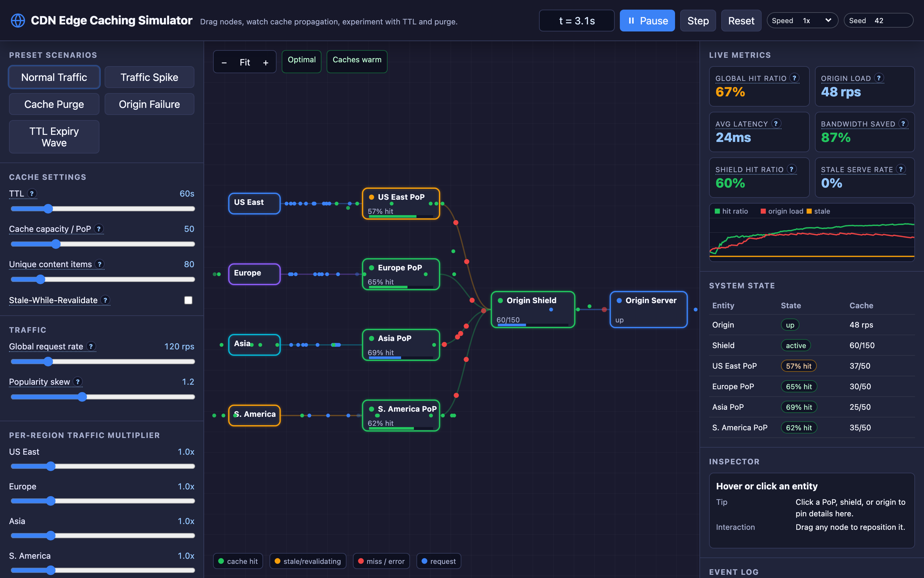Click Global request rate help icon

(91, 346)
